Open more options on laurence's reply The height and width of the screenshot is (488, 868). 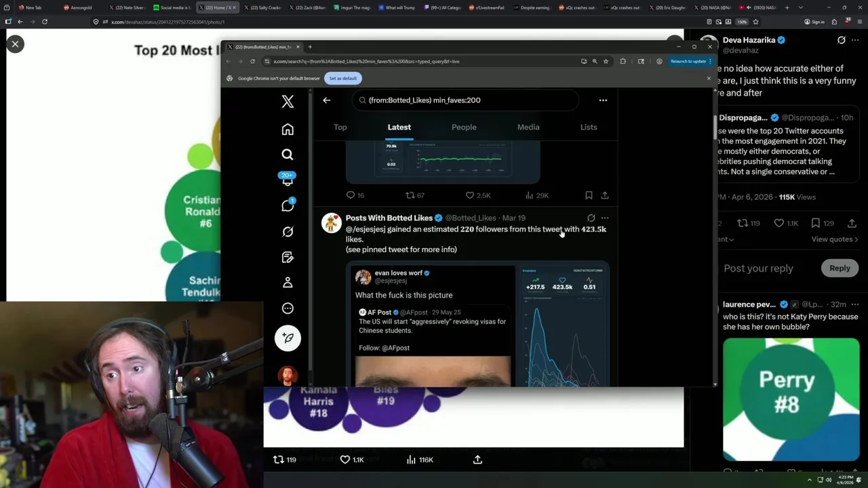(x=855, y=304)
